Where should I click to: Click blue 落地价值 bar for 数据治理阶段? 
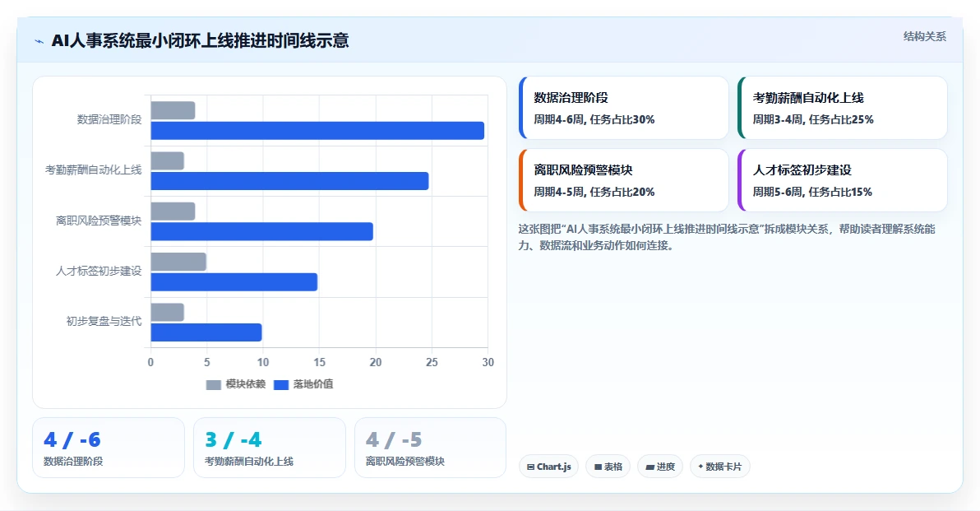coord(317,131)
